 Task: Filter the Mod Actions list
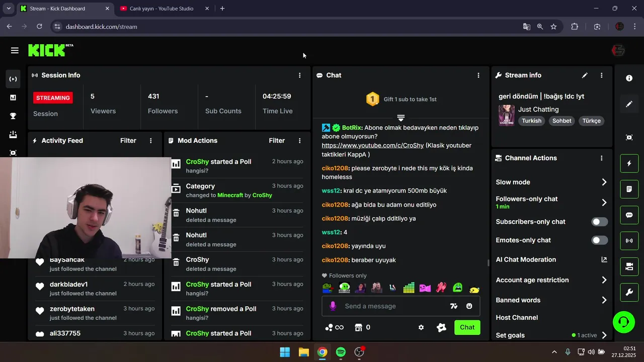point(277,141)
